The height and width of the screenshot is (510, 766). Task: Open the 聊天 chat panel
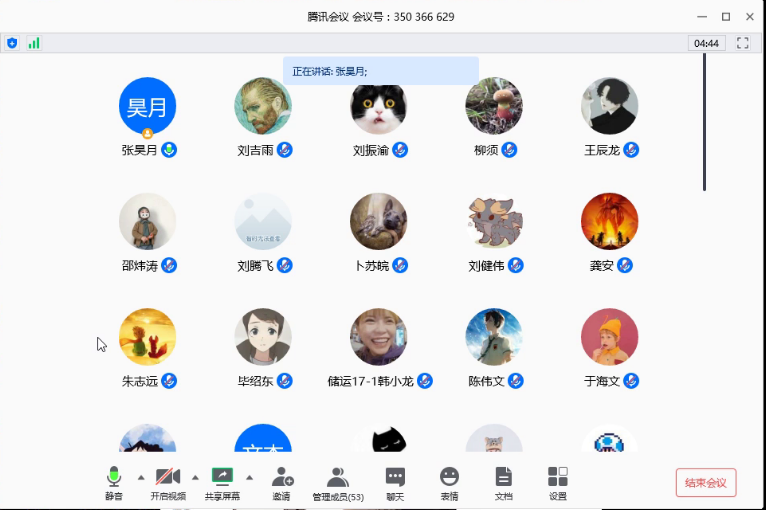point(395,477)
